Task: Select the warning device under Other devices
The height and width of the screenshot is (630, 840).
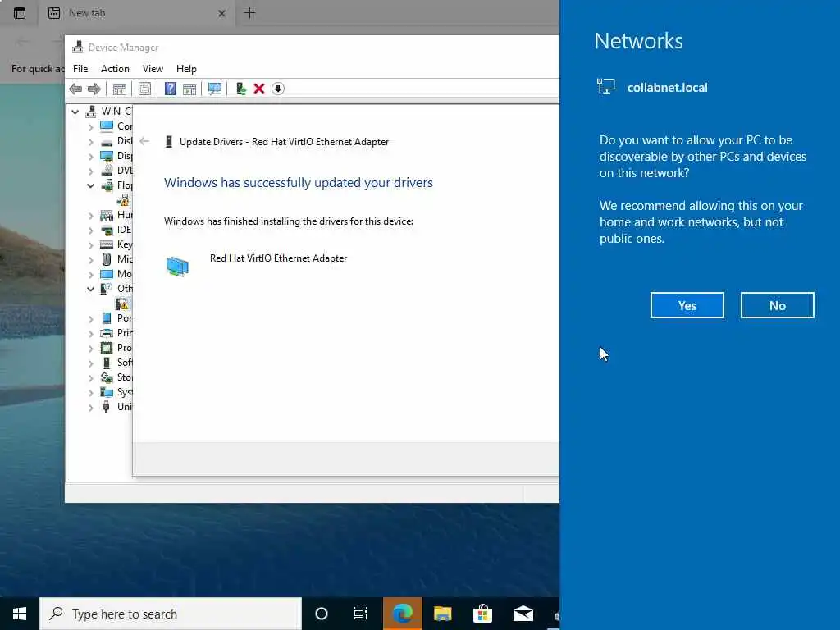Action: tap(123, 304)
